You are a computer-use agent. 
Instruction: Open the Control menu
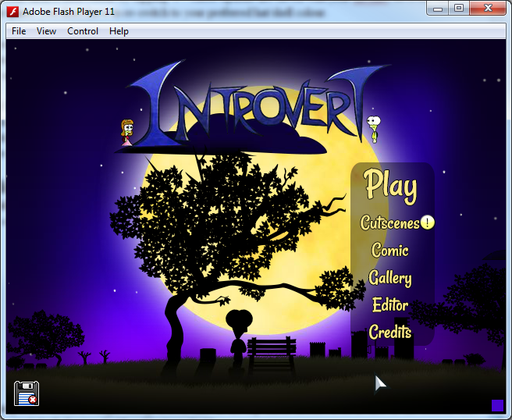point(83,31)
